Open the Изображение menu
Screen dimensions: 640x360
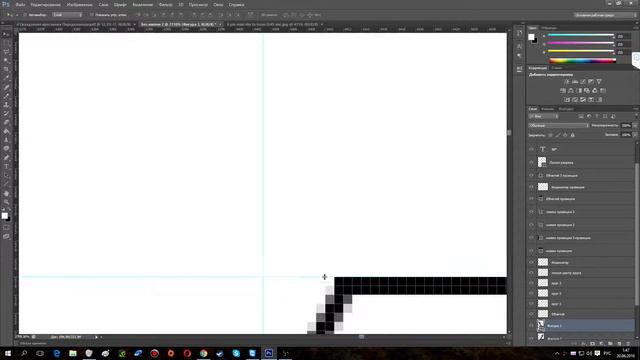coord(79,4)
